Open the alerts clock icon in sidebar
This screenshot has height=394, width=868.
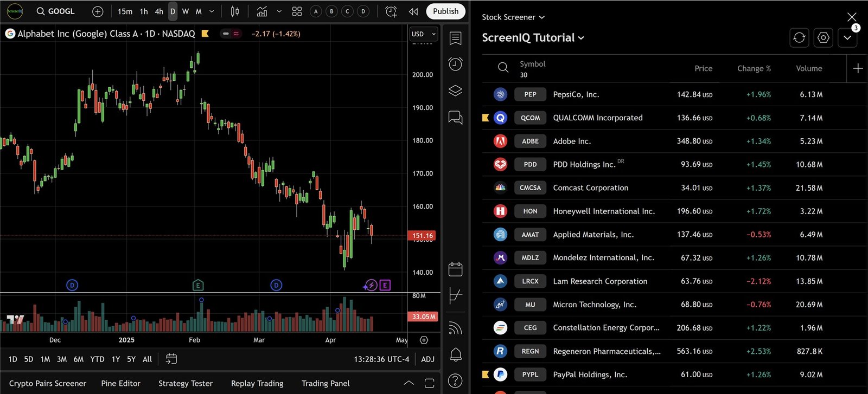pyautogui.click(x=456, y=64)
